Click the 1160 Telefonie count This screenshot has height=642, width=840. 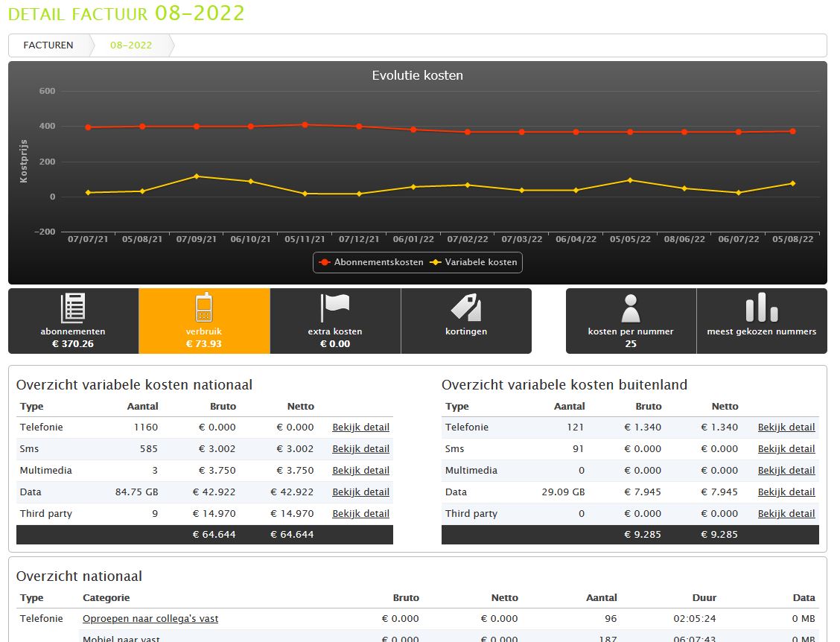pyautogui.click(x=146, y=427)
